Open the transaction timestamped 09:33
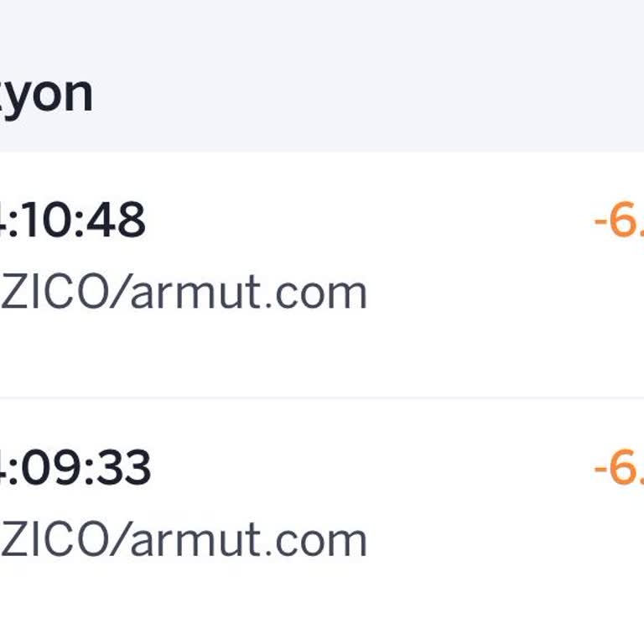 pyautogui.click(x=75, y=468)
